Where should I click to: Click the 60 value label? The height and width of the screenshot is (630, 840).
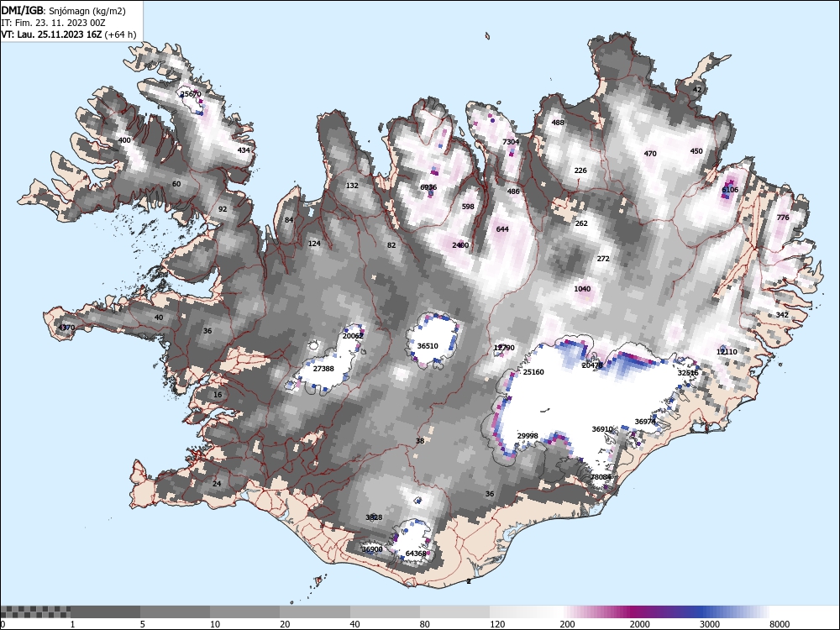(176, 184)
